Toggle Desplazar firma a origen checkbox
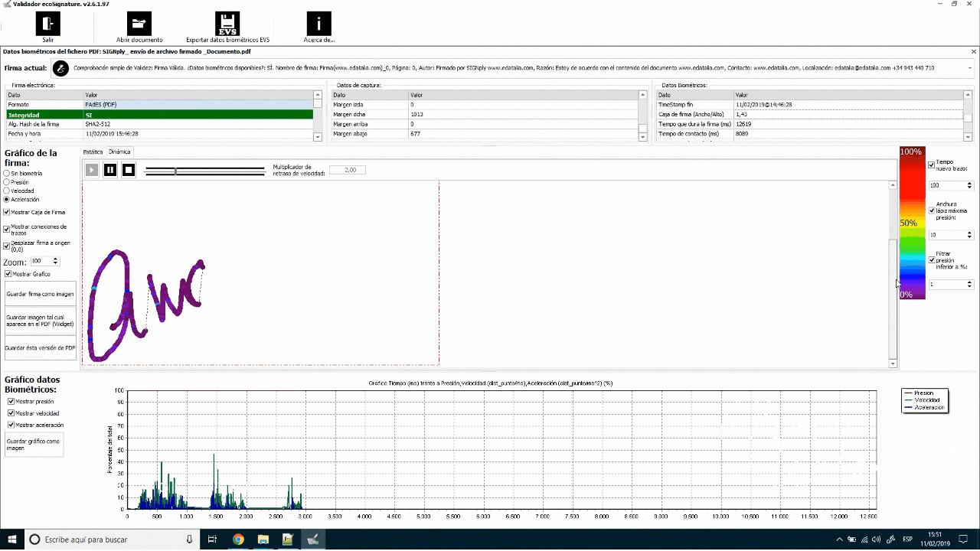Viewport: 980px width, 551px height. pos(7,246)
